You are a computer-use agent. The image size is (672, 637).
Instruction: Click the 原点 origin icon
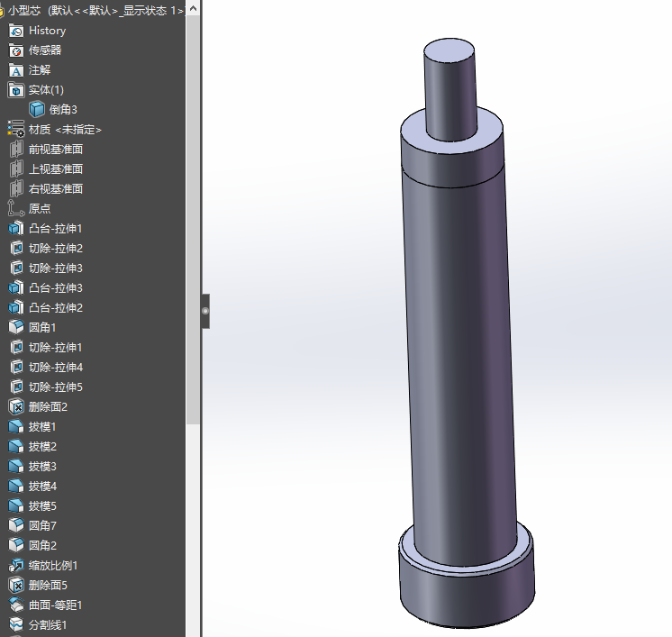16,209
